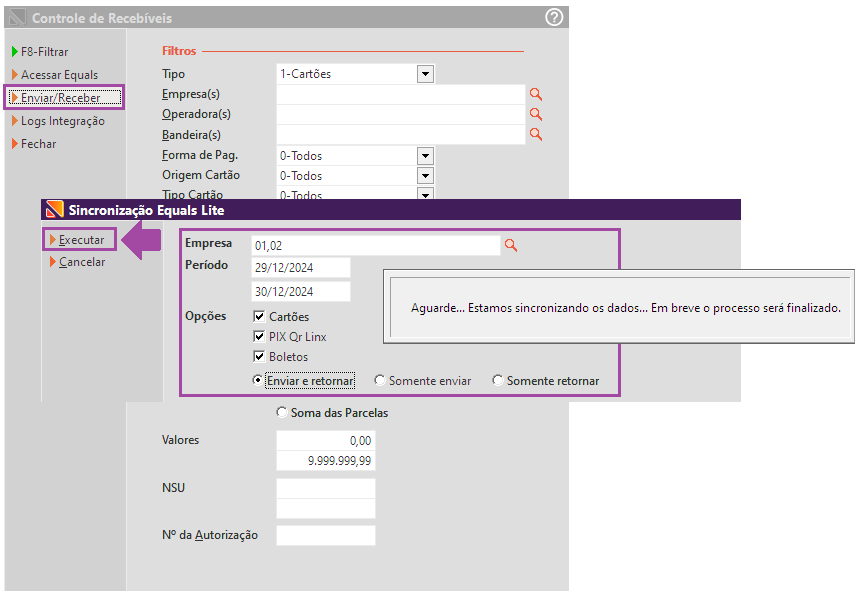This screenshot has height=608, width=859.
Task: Click the Controle de Recebíveis window icon
Action: click(x=18, y=17)
